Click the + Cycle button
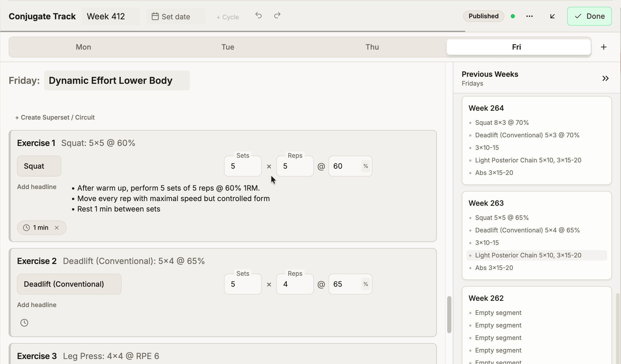 [228, 17]
